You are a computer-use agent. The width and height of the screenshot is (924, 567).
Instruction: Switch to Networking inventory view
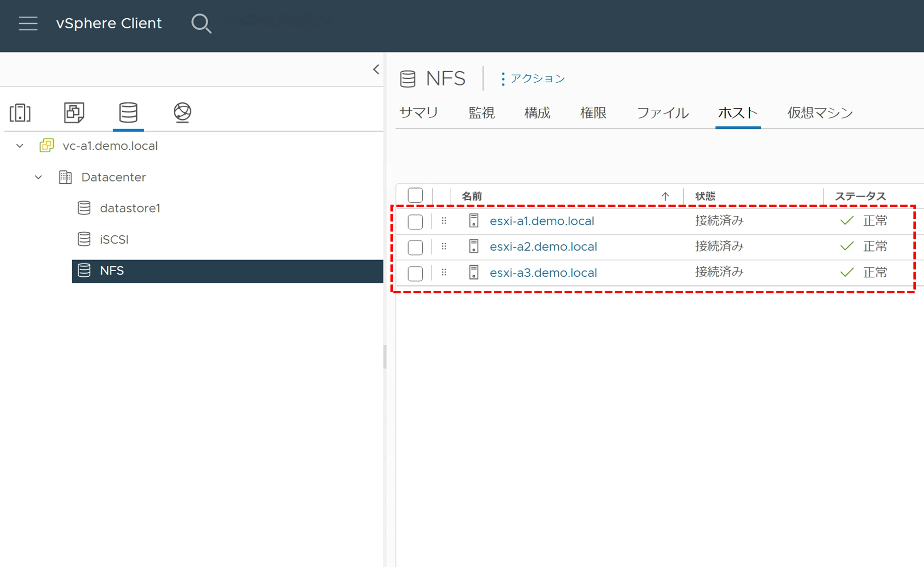tap(182, 112)
